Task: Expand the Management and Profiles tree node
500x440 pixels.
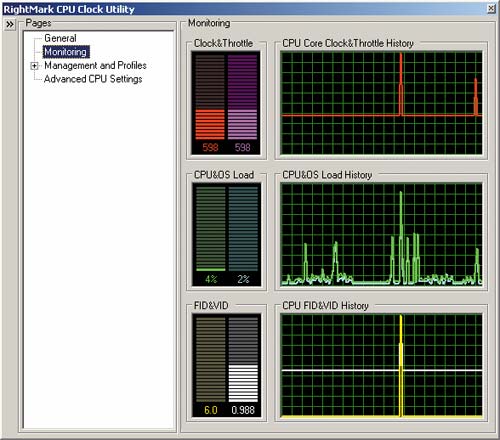Action: (x=34, y=66)
